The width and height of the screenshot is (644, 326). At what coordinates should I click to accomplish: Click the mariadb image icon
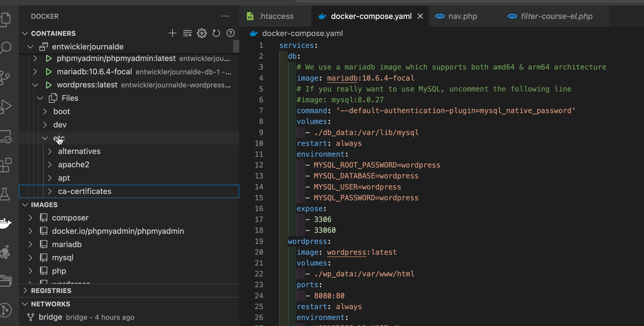click(44, 244)
